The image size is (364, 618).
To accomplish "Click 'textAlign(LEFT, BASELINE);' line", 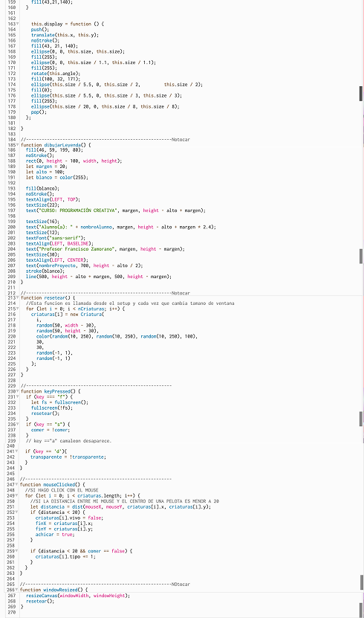I will (x=58, y=244).
